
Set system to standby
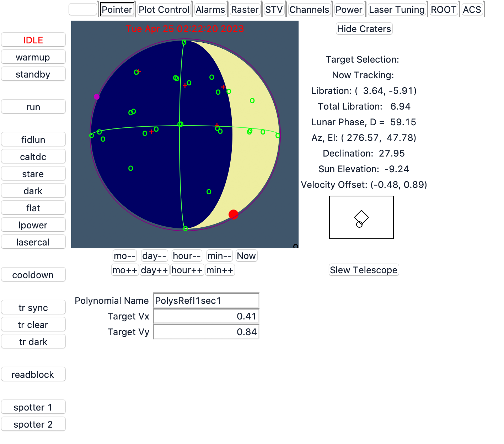33,74
